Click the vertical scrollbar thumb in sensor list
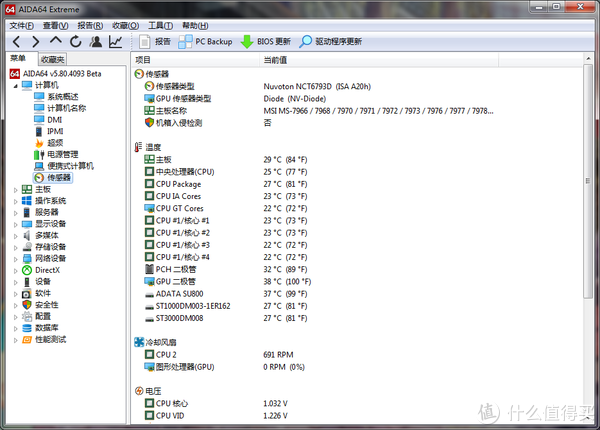This screenshot has height=430, width=600. click(x=588, y=181)
